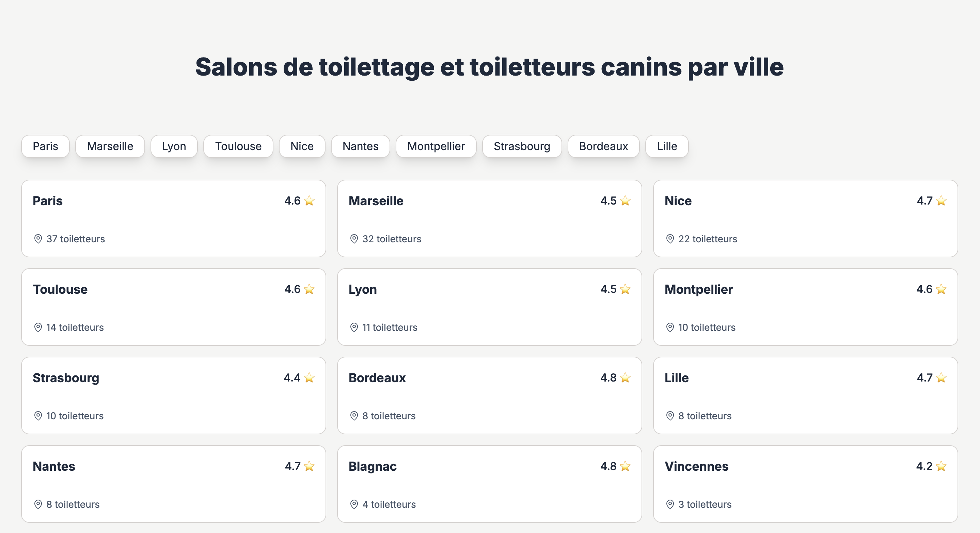Open the Lyon card with 11 toiletteurs
Viewport: 980px width, 533px height.
coord(489,307)
